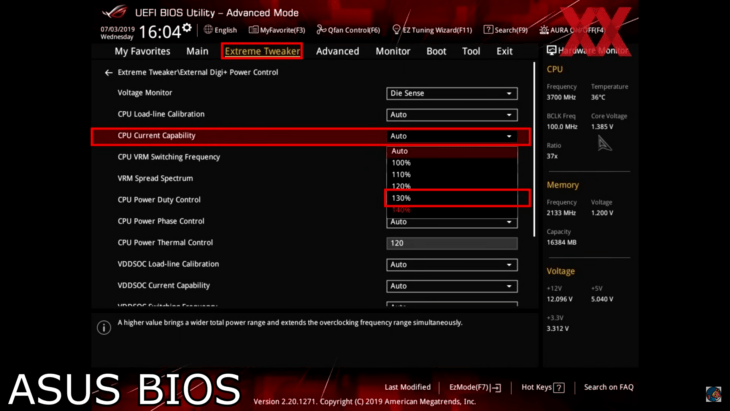730x411 pixels.
Task: Click the Voltage Monitor label
Action: coord(145,93)
